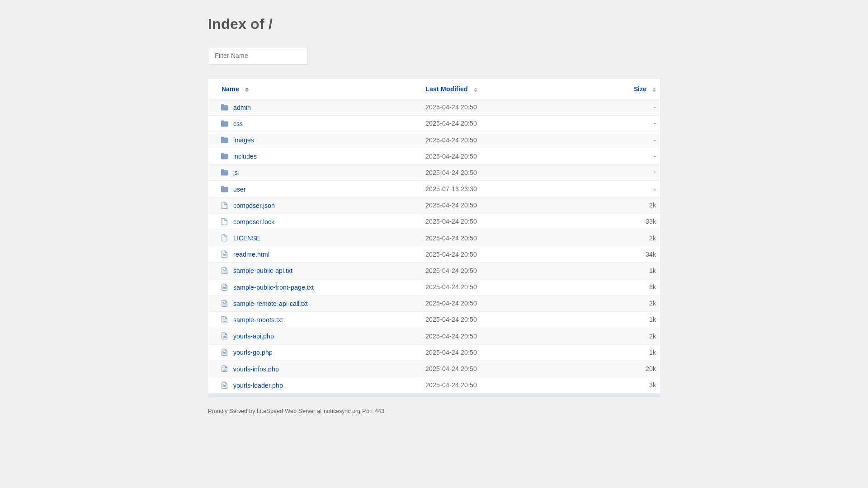Open the yourls-api.php link

(254, 336)
